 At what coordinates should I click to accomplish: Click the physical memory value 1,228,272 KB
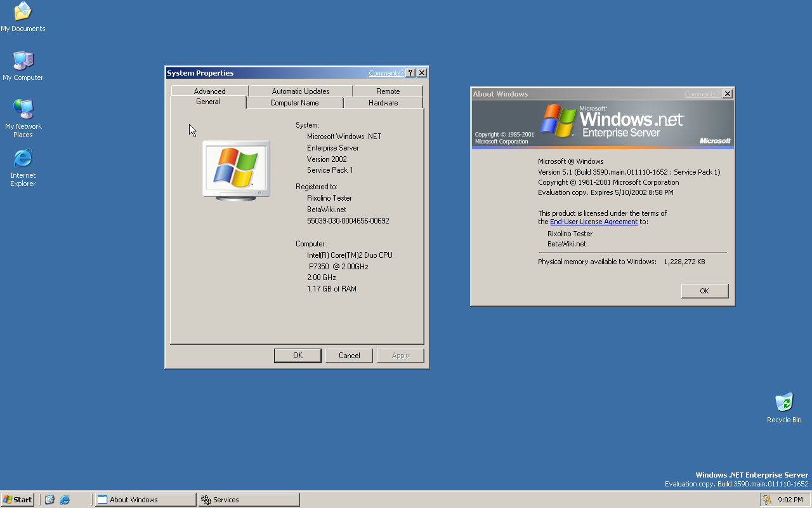click(x=684, y=262)
